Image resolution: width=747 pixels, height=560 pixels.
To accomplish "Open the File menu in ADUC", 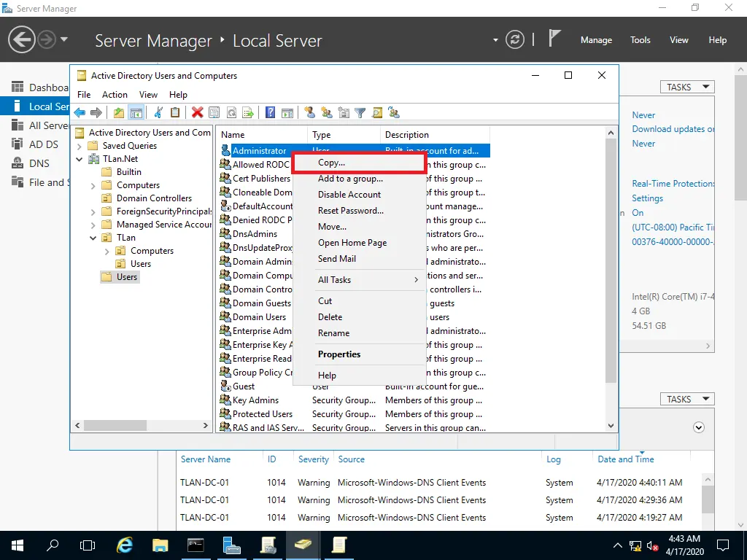I will 84,95.
